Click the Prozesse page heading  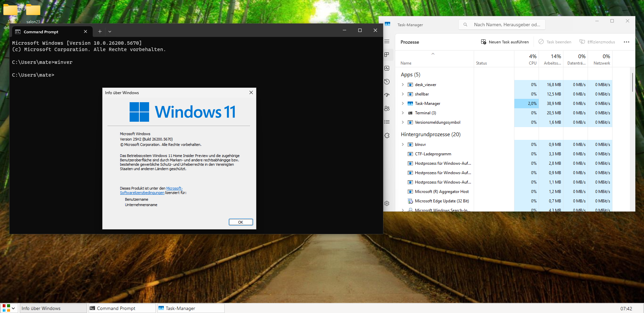(410, 42)
